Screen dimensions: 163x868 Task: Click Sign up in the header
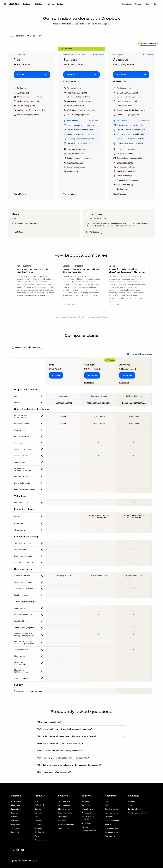(149, 4)
